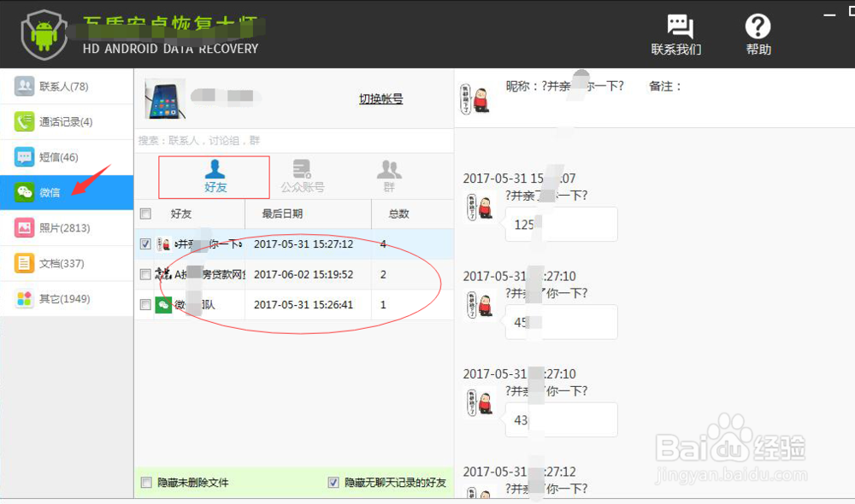This screenshot has height=504, width=855.
Task: Click the WeChat team avatar icon
Action: (163, 305)
